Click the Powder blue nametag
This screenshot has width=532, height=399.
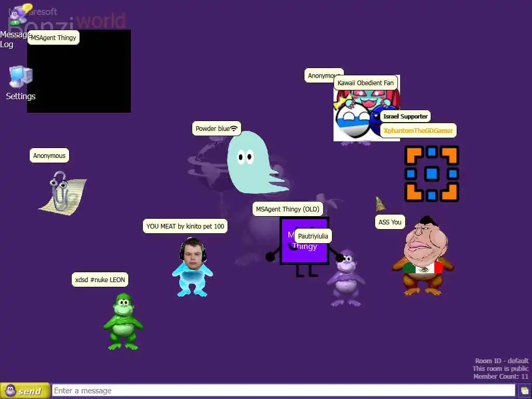coord(217,129)
